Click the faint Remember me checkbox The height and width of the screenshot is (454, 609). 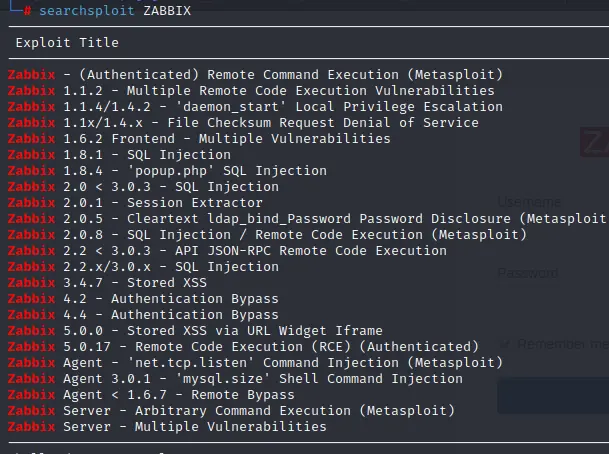[505, 344]
